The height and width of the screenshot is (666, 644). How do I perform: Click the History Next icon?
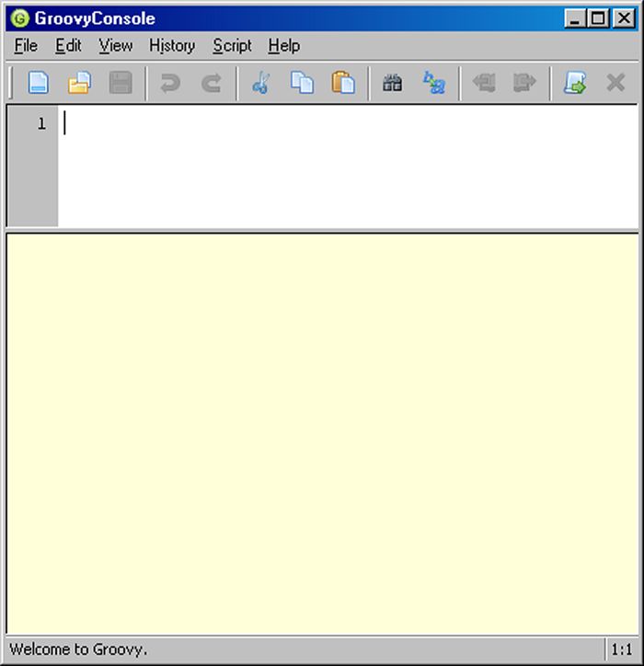pyautogui.click(x=524, y=83)
